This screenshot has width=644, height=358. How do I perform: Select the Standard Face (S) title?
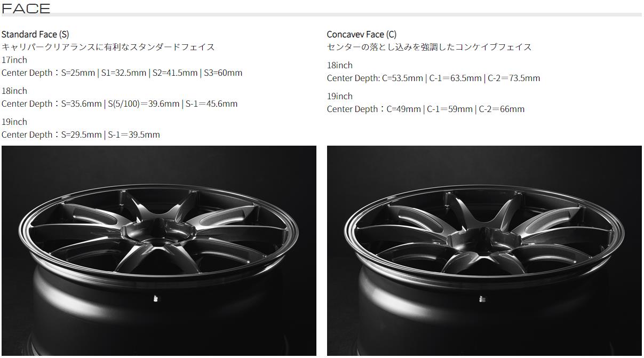[35, 34]
